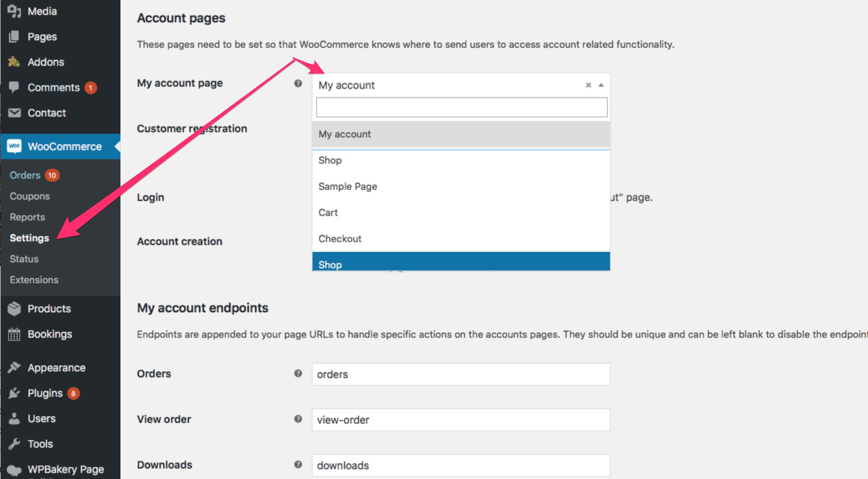The height and width of the screenshot is (479, 868).
Task: Click the Account creation label
Action: coord(180,241)
